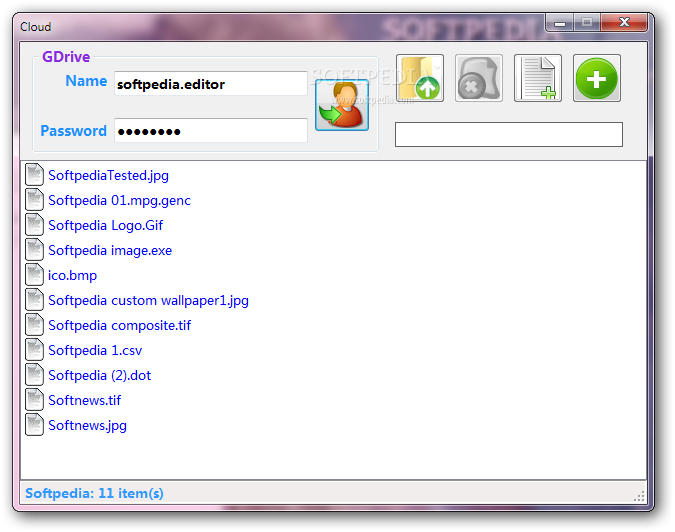Select the Softnews.jpg file
The width and height of the screenshot is (675, 532).
click(x=87, y=425)
